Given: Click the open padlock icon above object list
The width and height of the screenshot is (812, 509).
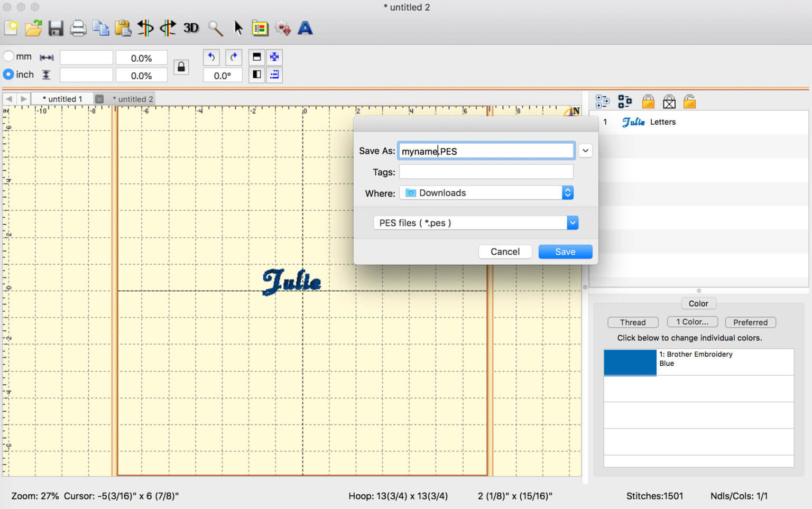Looking at the screenshot, I should tap(689, 101).
